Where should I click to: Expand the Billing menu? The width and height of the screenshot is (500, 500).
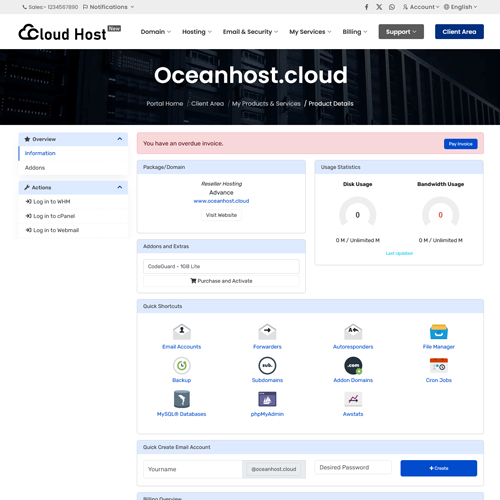(x=355, y=32)
